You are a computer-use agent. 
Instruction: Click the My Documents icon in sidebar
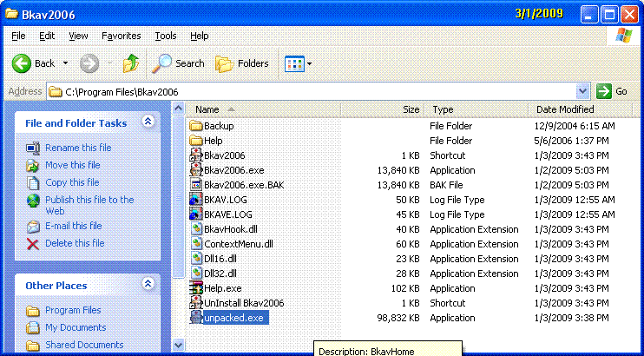pyautogui.click(x=33, y=327)
